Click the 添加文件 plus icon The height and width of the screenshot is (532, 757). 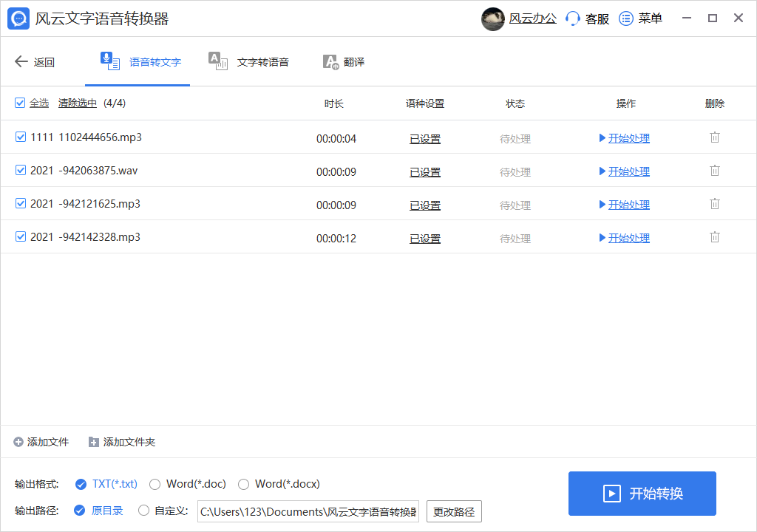click(x=18, y=442)
